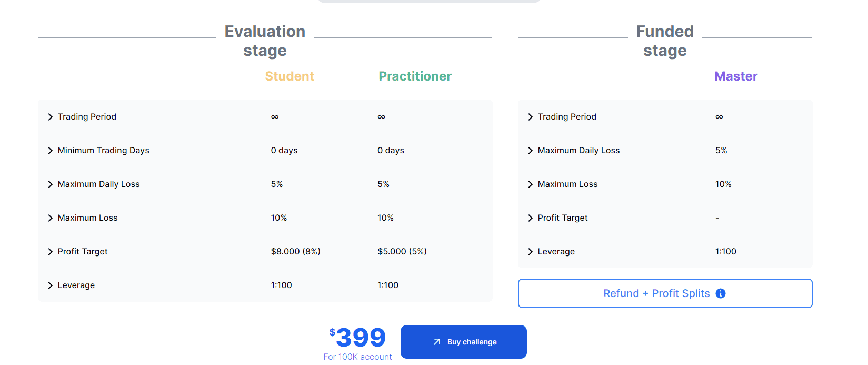Expand the Minimum Trading Days row
868x365 pixels.
tap(51, 151)
